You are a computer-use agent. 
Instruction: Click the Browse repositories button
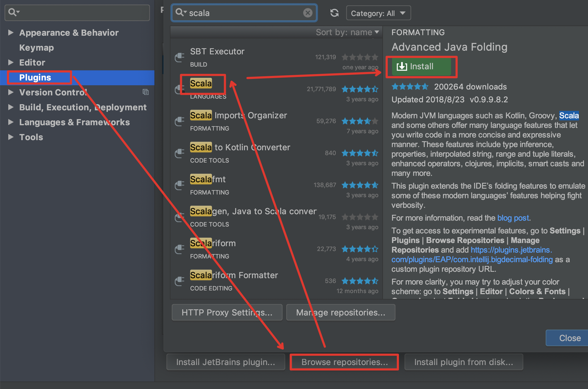coord(344,362)
